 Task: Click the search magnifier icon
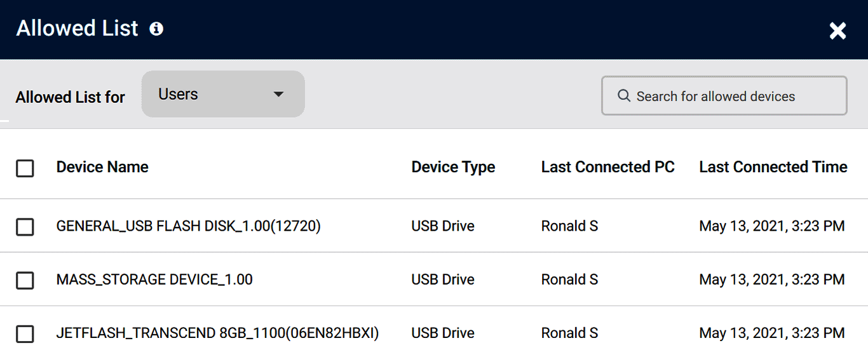623,96
